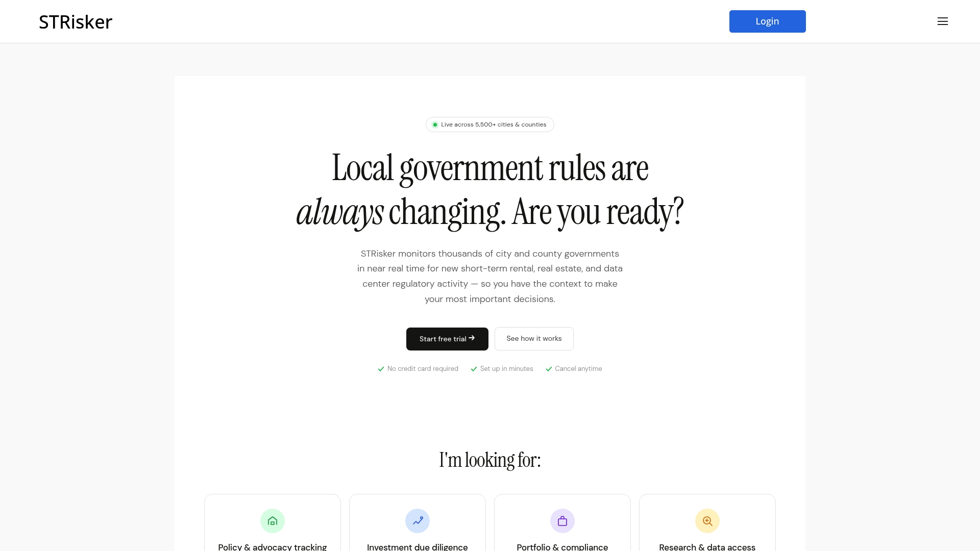Click See how it works button
Viewport: 980px width, 551px height.
coord(534,339)
